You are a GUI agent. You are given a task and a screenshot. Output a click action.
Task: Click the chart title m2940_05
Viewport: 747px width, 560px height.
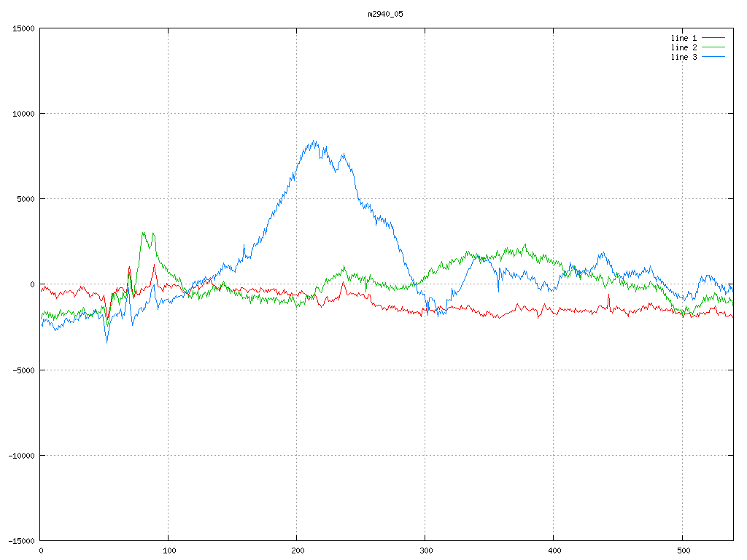385,14
